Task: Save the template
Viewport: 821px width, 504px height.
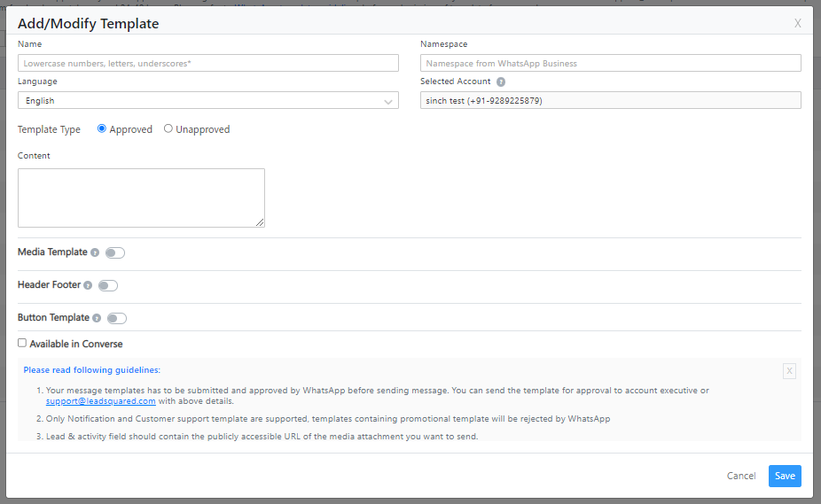Action: pyautogui.click(x=784, y=476)
